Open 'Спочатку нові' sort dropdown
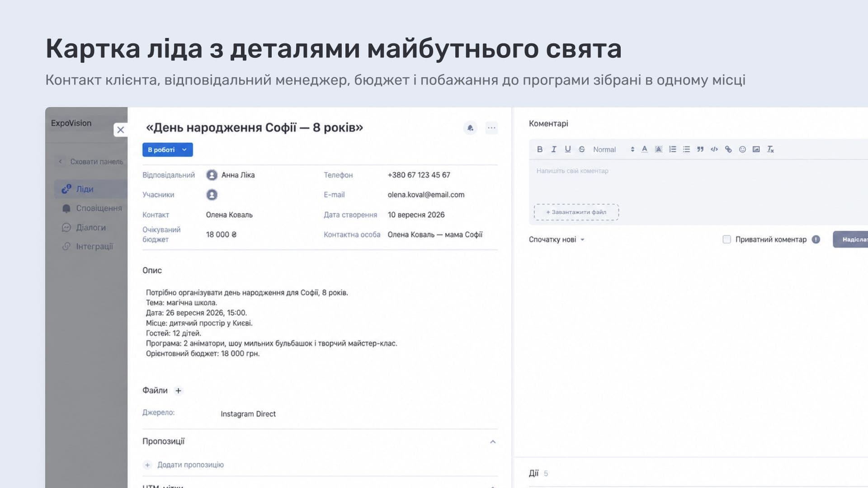 (557, 239)
